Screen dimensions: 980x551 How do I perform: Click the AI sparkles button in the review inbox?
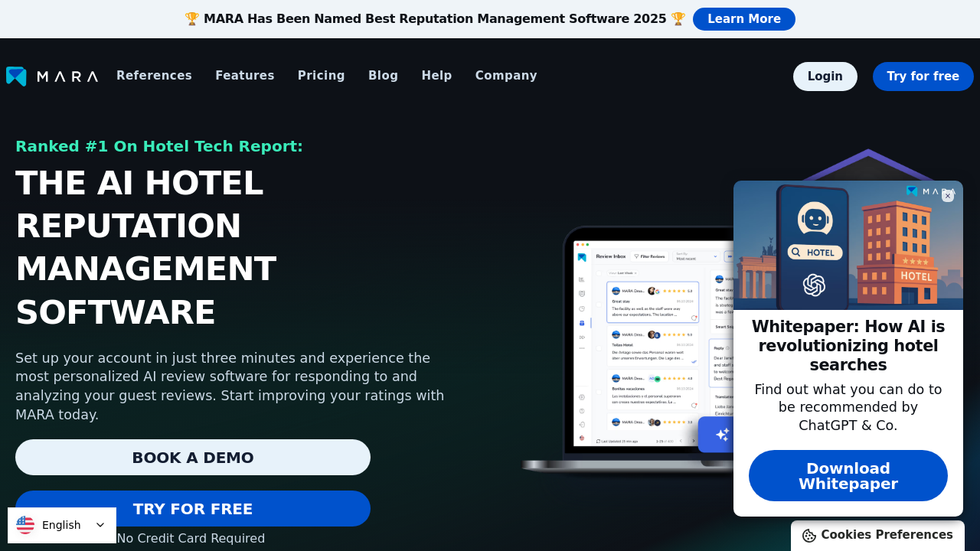722,434
